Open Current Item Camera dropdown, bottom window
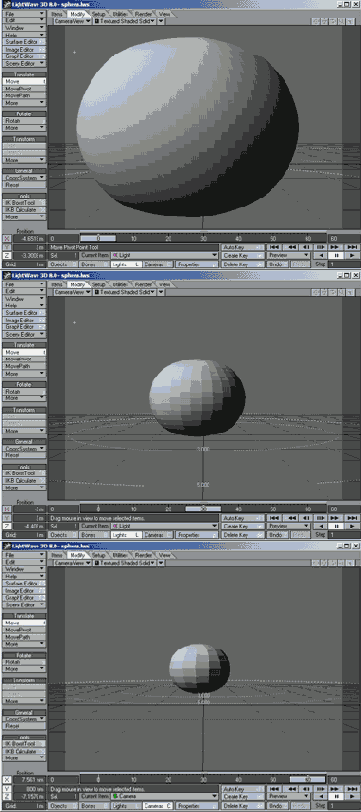Screen dimensions: 361x812 pyautogui.click(x=165, y=797)
